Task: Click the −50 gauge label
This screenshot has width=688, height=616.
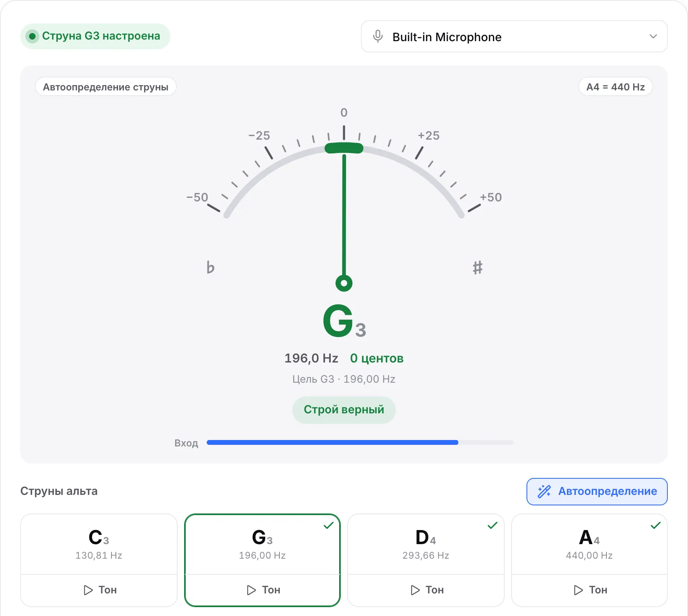Action: tap(197, 197)
